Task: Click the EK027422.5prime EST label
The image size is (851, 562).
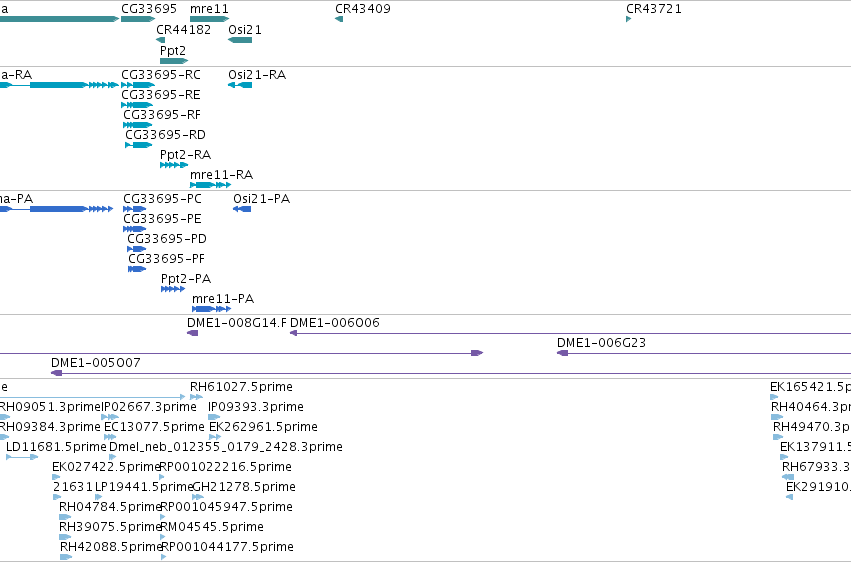Action: point(106,467)
